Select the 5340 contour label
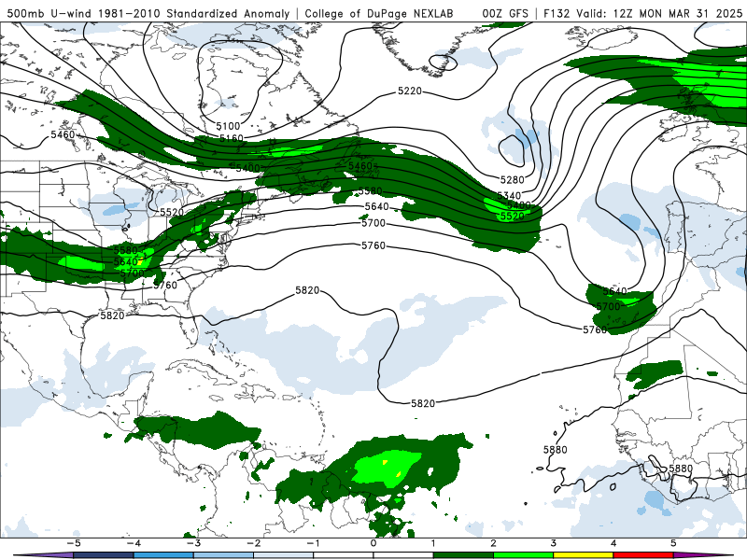The image size is (747, 560). click(x=509, y=196)
